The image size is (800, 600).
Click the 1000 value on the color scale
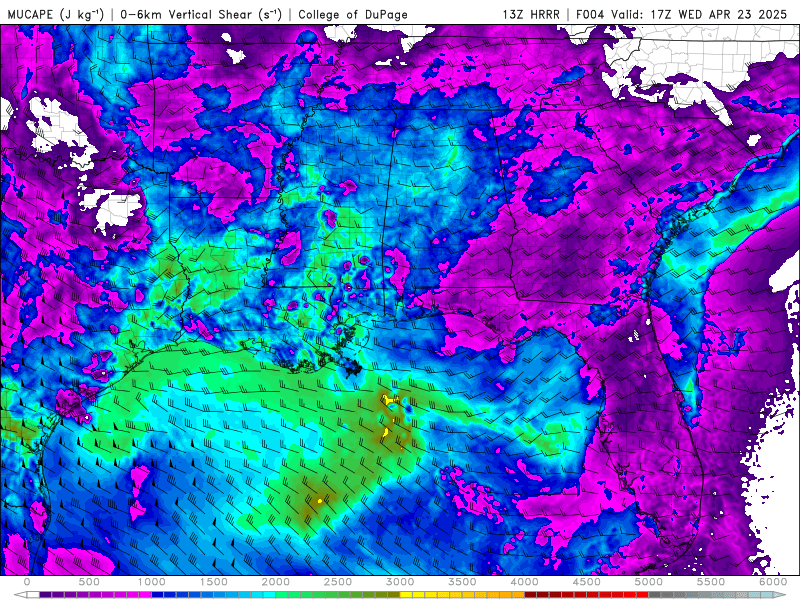152,582
